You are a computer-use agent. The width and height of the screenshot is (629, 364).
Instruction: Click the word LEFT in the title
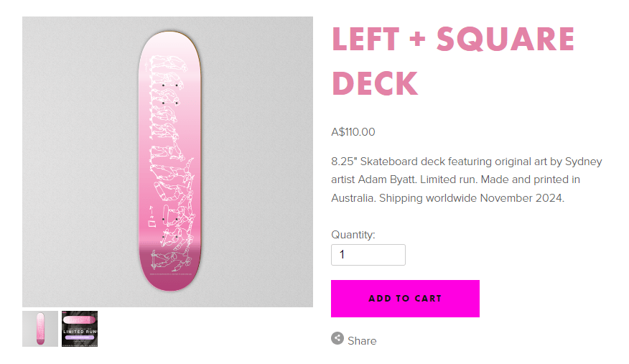click(371, 39)
